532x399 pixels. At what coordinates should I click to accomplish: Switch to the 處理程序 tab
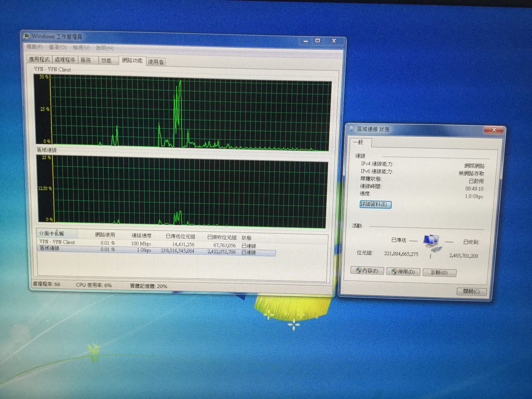[x=65, y=60]
